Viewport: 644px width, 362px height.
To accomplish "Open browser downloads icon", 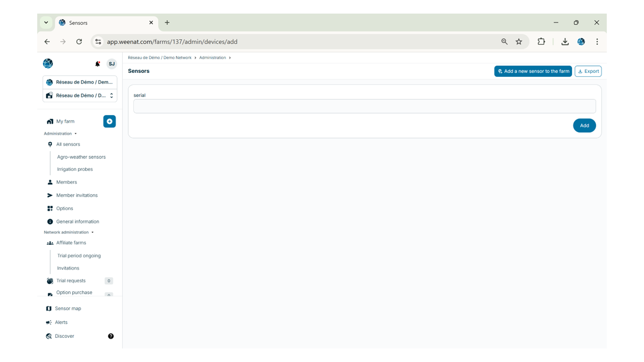I will pos(565,42).
